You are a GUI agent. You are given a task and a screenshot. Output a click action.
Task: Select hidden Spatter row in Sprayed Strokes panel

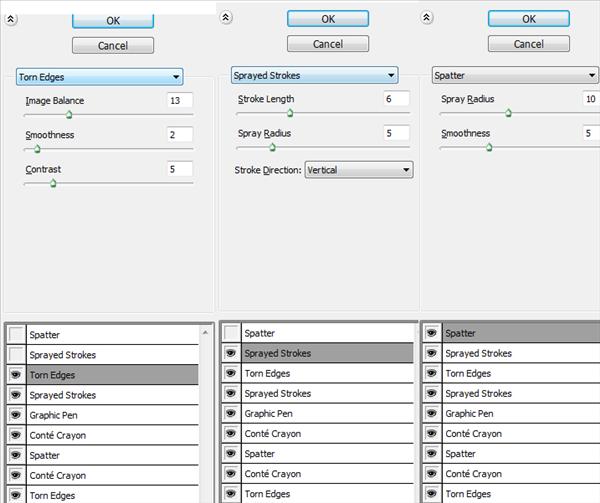[x=328, y=333]
